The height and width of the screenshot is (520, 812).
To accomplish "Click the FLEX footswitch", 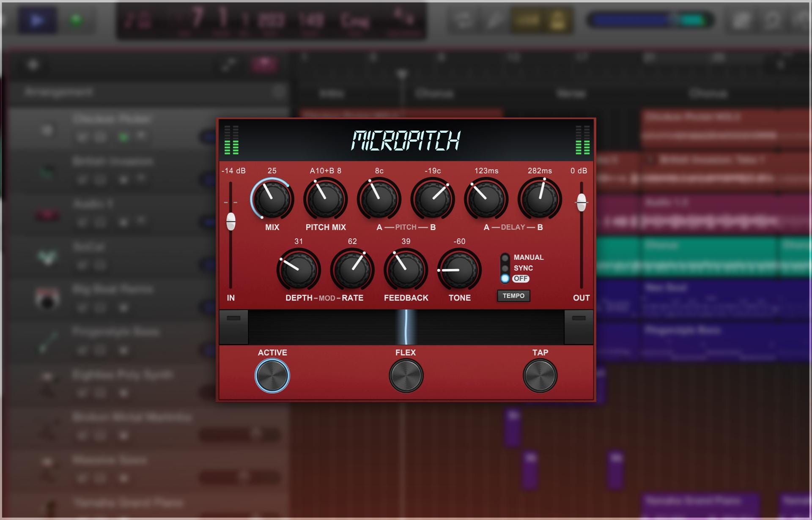I will [406, 375].
